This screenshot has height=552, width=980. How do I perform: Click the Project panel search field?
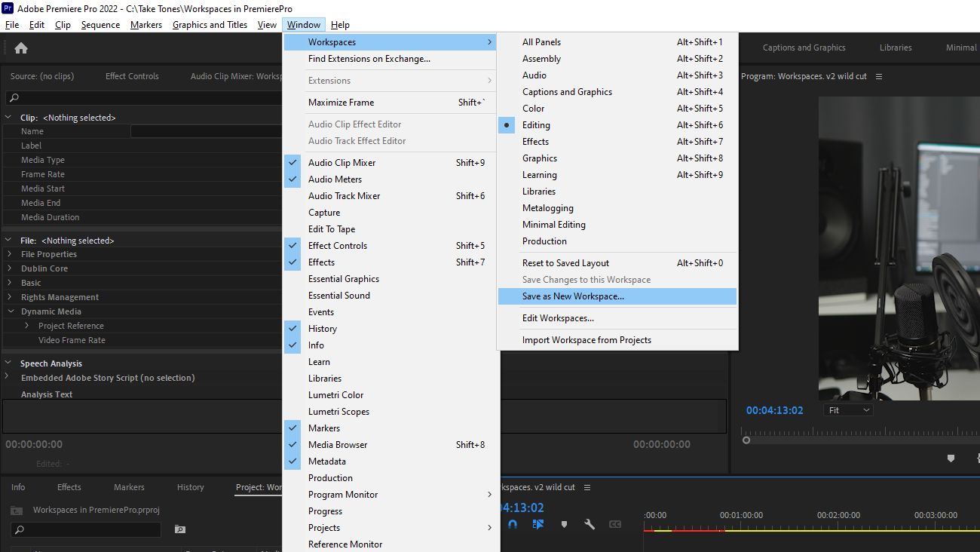(x=86, y=530)
